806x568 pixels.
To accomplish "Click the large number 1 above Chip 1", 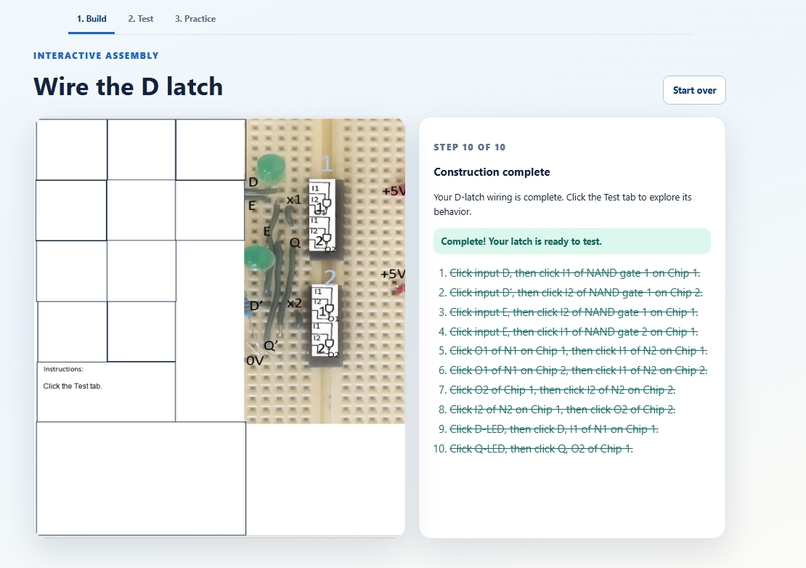I will 326,164.
